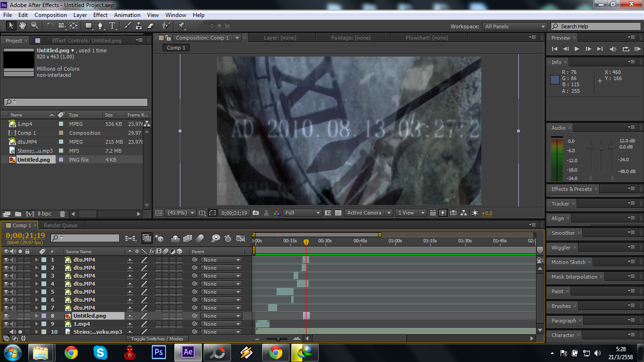The height and width of the screenshot is (362, 644).
Task: Select the Puppet Pin tool
Action: pos(182,25)
